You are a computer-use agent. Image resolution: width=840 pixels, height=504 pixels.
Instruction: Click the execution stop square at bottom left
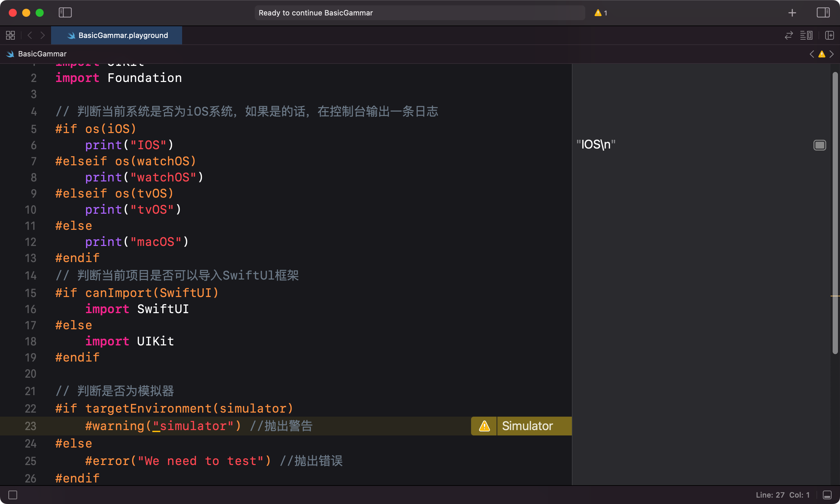pyautogui.click(x=13, y=495)
